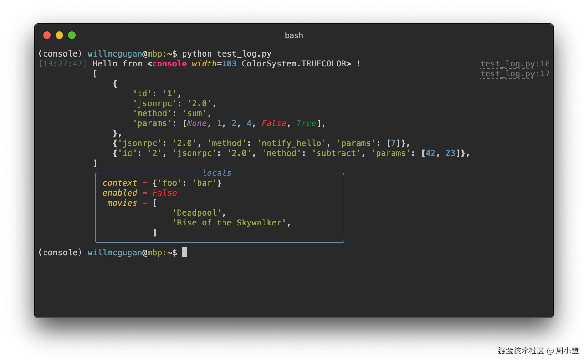Click the number 7 in notify_hello params
The image size is (588, 364).
click(393, 143)
